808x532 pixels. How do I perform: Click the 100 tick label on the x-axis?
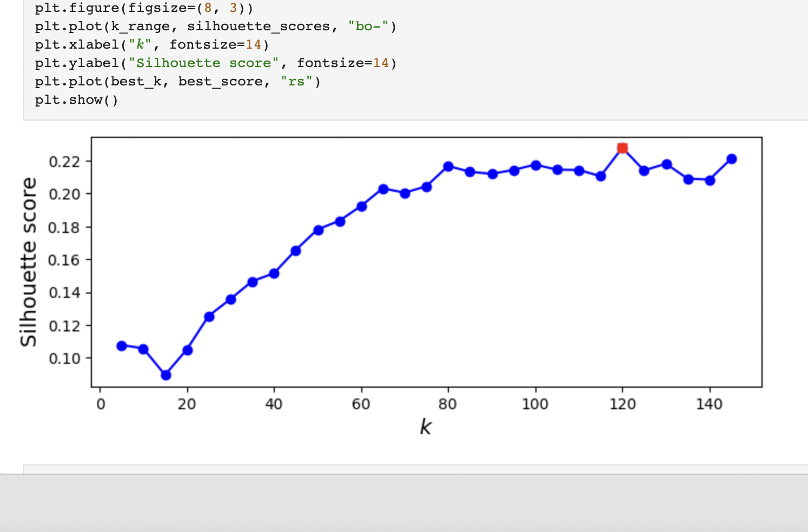tap(535, 404)
